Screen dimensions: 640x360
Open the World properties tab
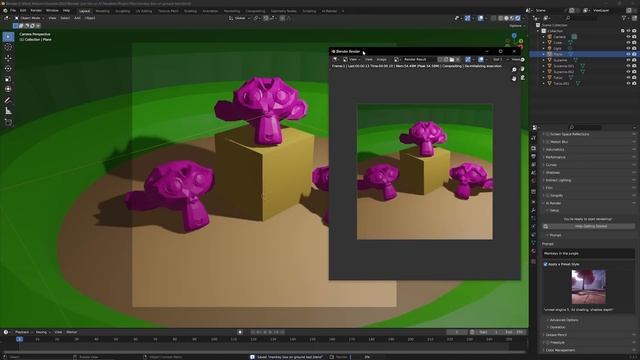point(533,181)
